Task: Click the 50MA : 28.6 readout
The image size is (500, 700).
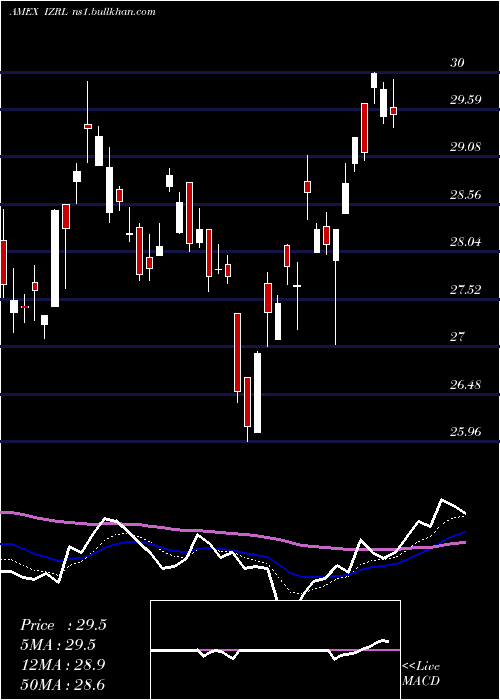Action: [x=63, y=684]
